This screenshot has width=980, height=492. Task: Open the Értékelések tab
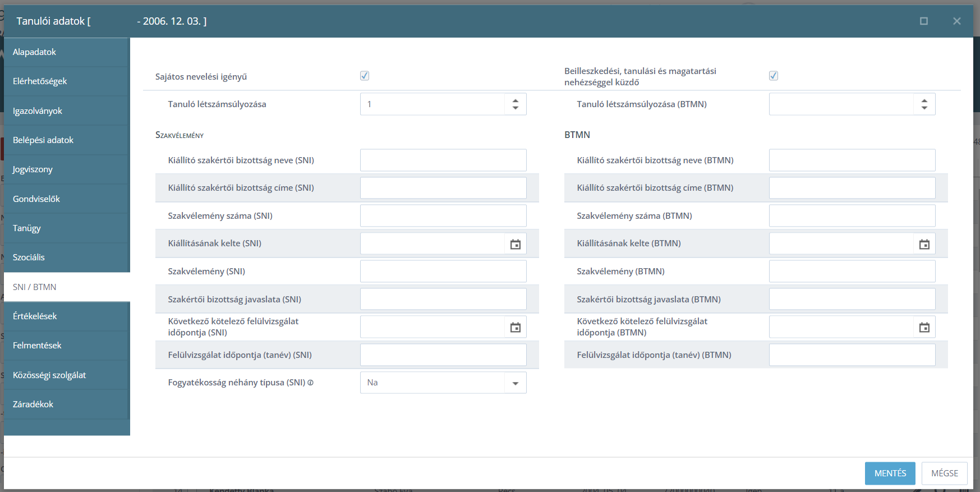coord(67,316)
